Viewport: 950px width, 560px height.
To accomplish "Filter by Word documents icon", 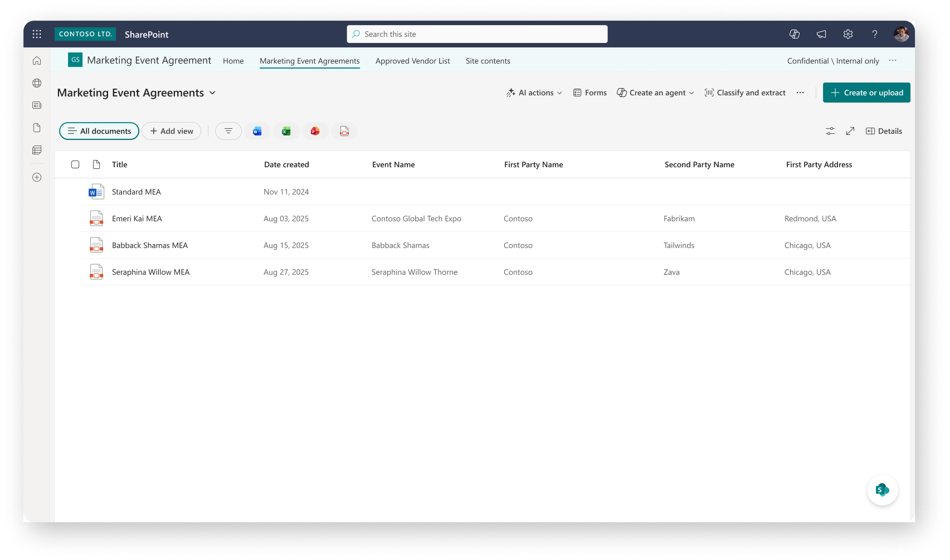I will (x=257, y=131).
